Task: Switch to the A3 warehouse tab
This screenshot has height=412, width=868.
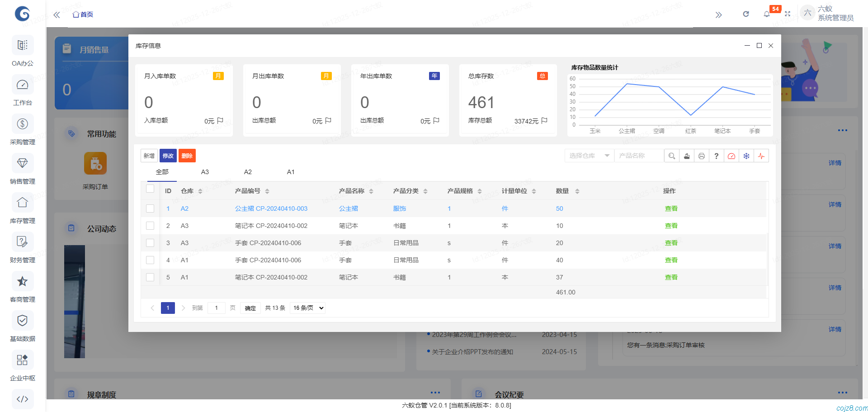Action: pyautogui.click(x=205, y=172)
